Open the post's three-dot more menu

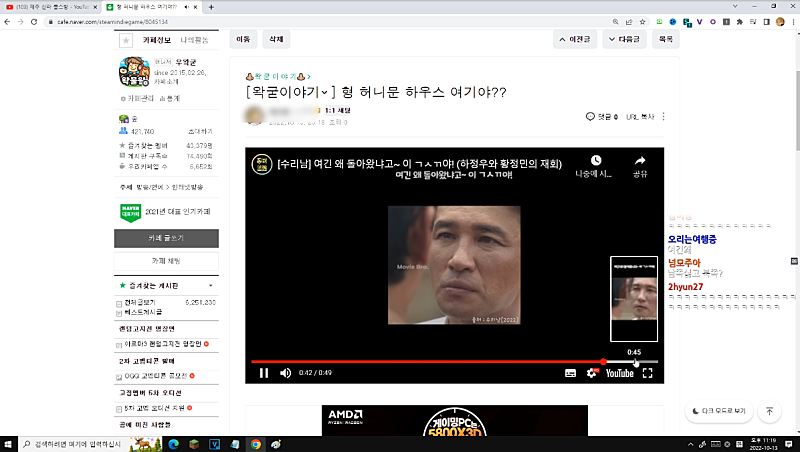point(663,117)
